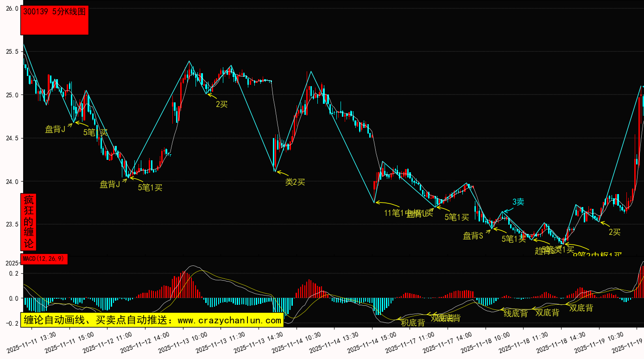Select the rightmost "2买" buy signal label
Image resolution: width=644 pixels, height=359 pixels.
[614, 232]
